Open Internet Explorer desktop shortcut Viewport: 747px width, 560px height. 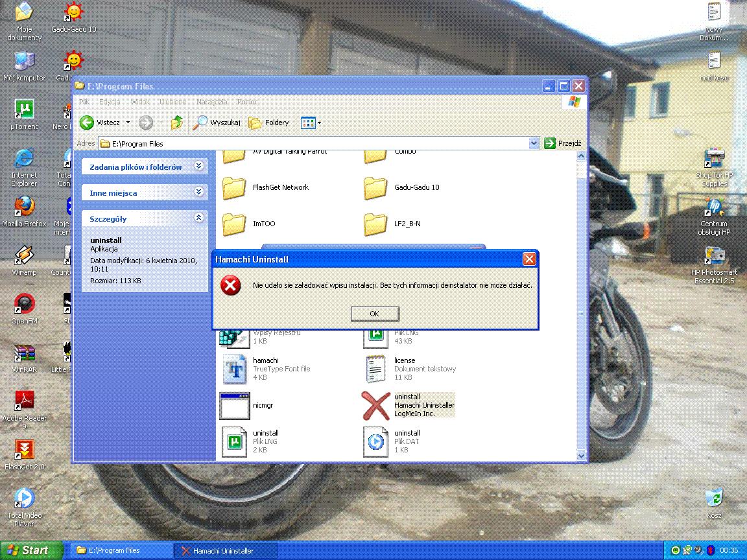click(x=24, y=167)
